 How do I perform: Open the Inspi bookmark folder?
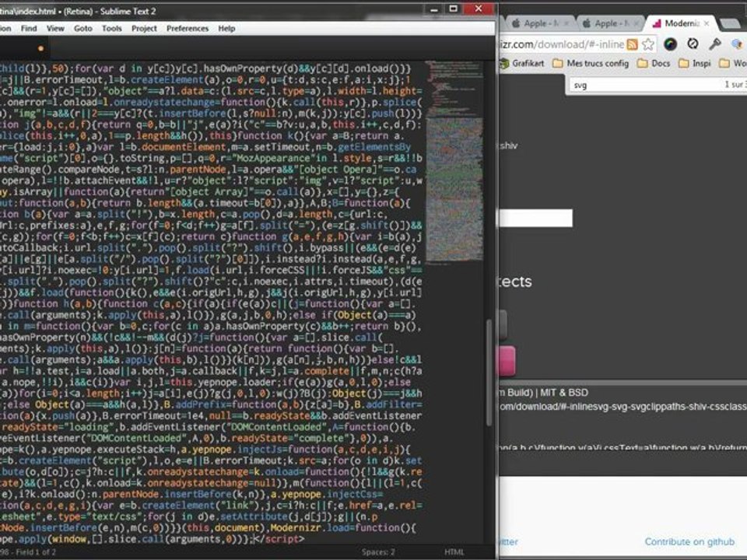click(695, 63)
